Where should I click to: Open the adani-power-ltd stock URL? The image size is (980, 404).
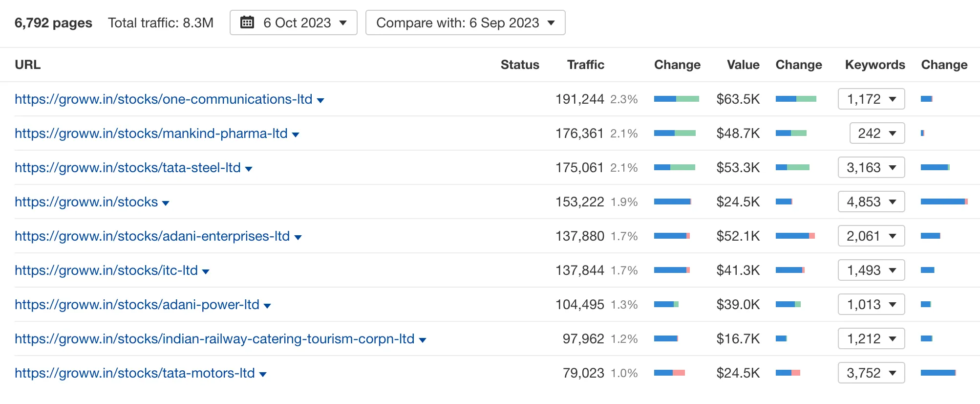tap(137, 305)
